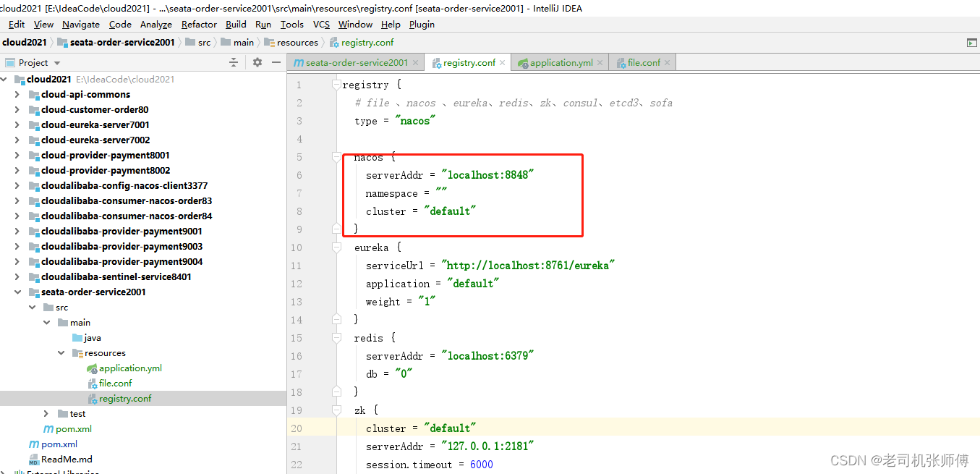Select registry.conf in project tree
The width and height of the screenshot is (980, 474).
point(125,399)
